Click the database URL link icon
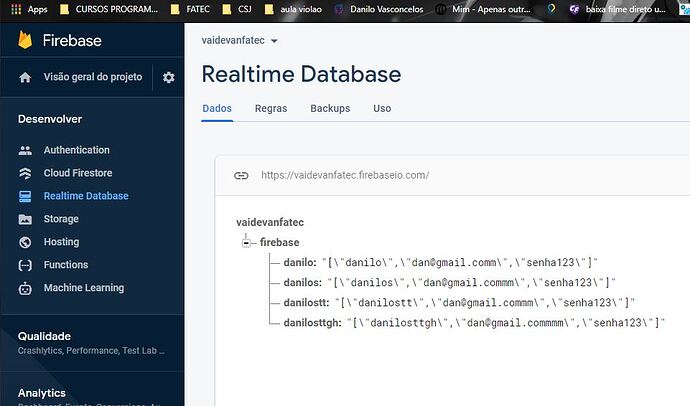The image size is (690, 406). (x=241, y=175)
